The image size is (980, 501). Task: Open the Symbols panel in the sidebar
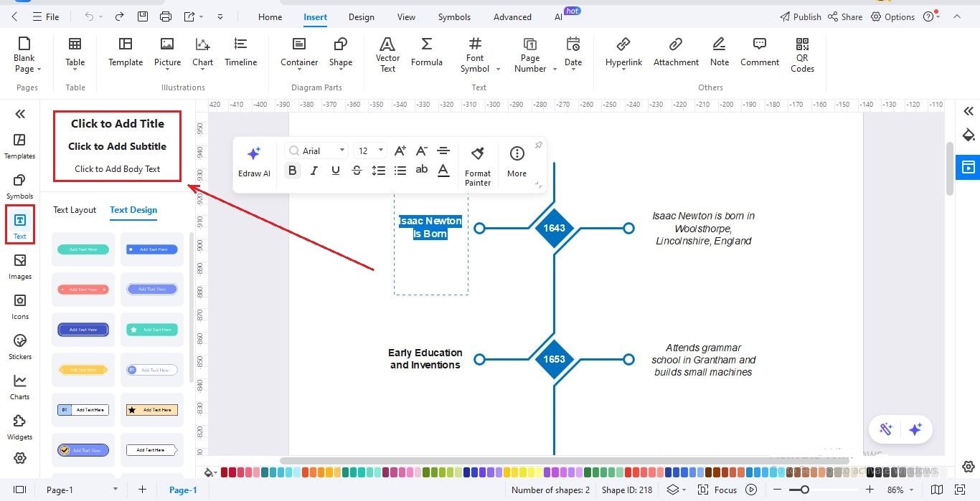coord(19,185)
